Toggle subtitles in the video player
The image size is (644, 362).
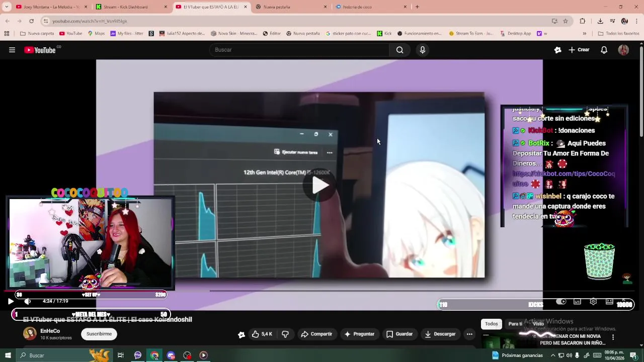pyautogui.click(x=577, y=302)
